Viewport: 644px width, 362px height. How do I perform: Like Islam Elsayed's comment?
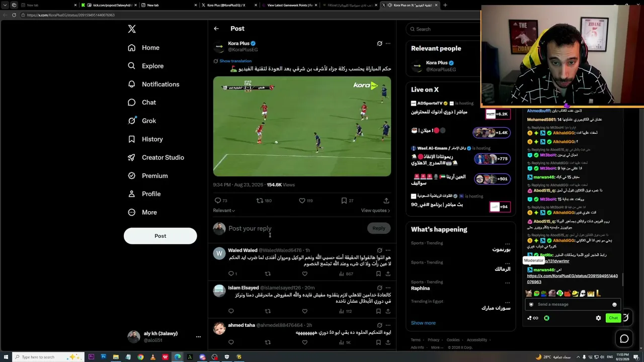click(x=304, y=311)
